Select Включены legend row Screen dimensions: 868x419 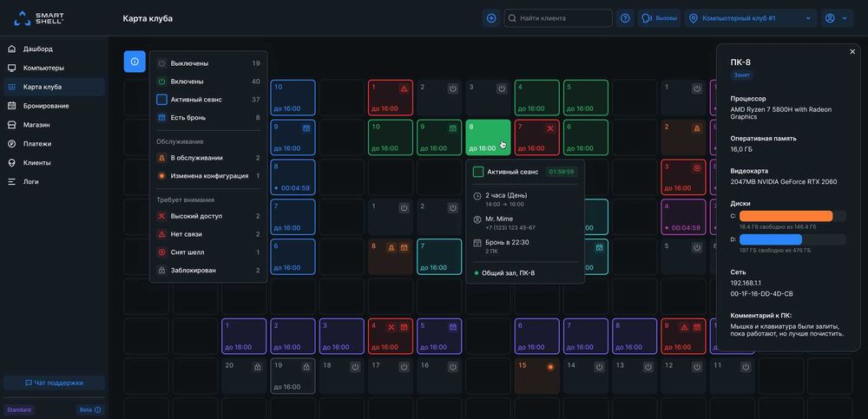coord(208,82)
